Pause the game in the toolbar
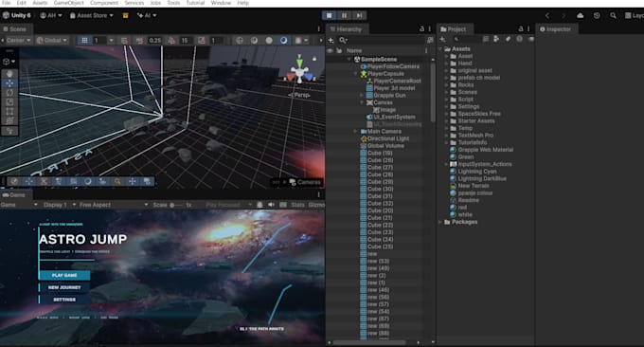Viewport: 644px width, 347px height. [344, 15]
